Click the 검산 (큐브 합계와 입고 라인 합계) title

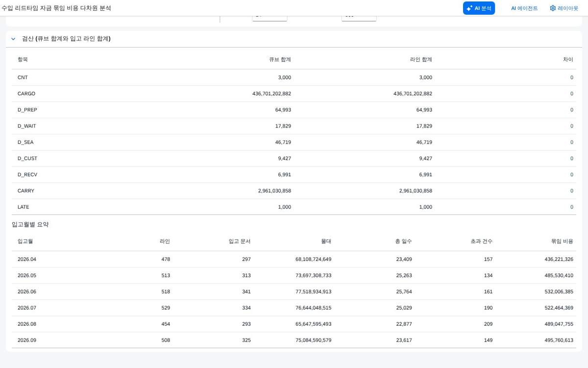click(x=66, y=39)
